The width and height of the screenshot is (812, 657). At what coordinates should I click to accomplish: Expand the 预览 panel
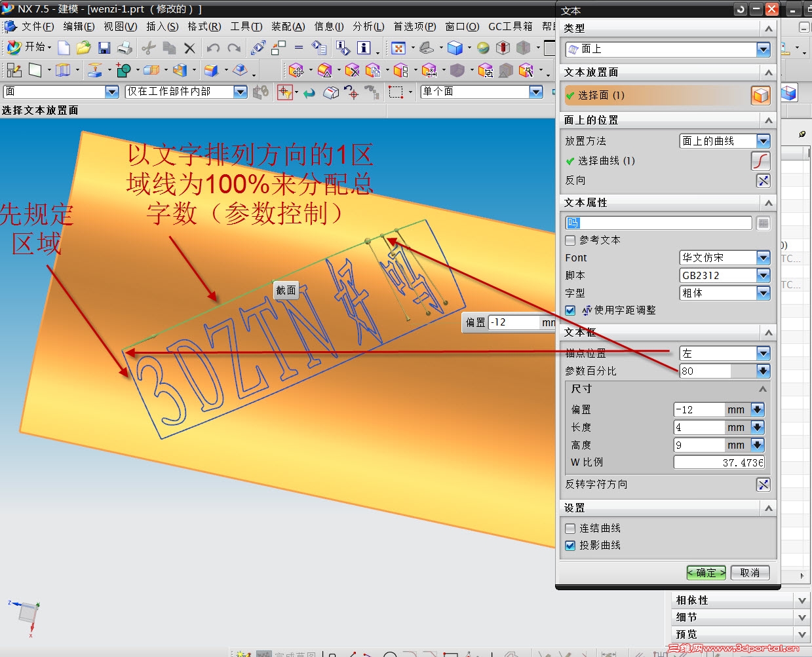coord(802,634)
